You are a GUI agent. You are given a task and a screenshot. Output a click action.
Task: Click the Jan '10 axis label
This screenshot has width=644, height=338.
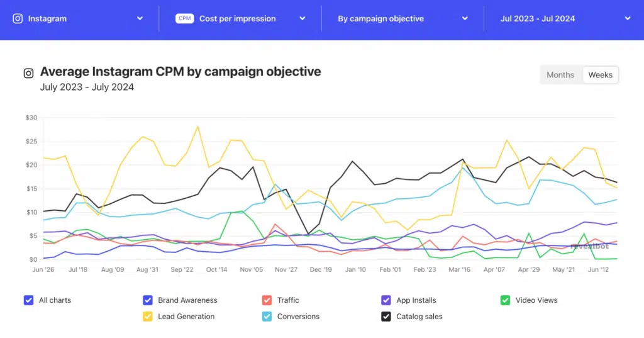pyautogui.click(x=355, y=269)
